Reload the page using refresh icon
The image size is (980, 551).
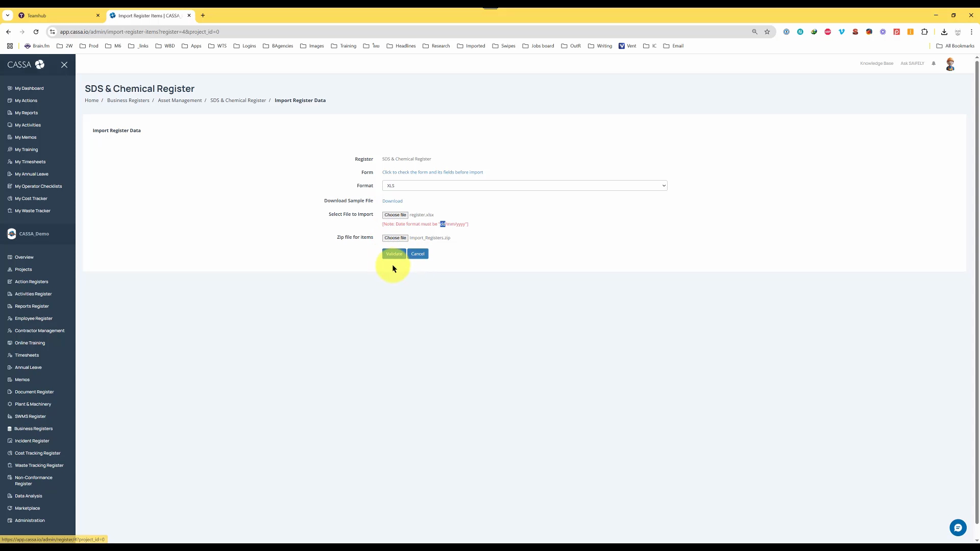[x=36, y=32]
